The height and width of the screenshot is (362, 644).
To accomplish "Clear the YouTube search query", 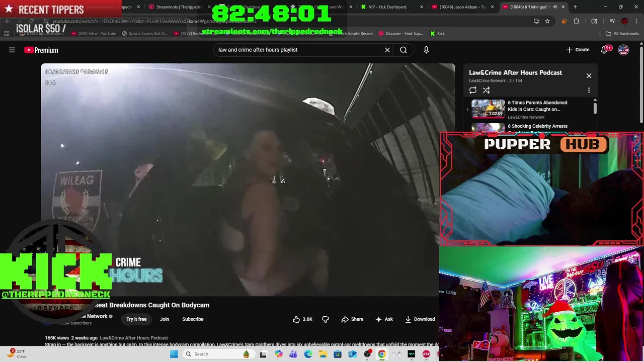I will tap(387, 50).
